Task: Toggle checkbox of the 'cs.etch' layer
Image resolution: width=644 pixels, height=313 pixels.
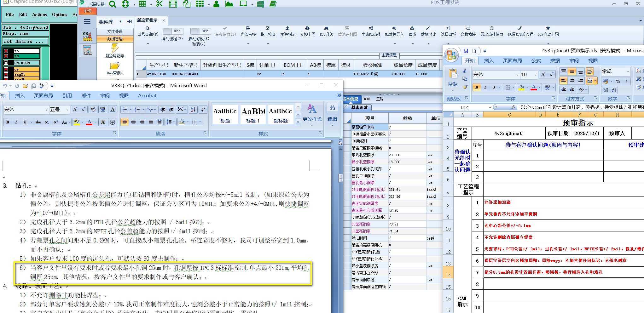Action: pos(6,63)
